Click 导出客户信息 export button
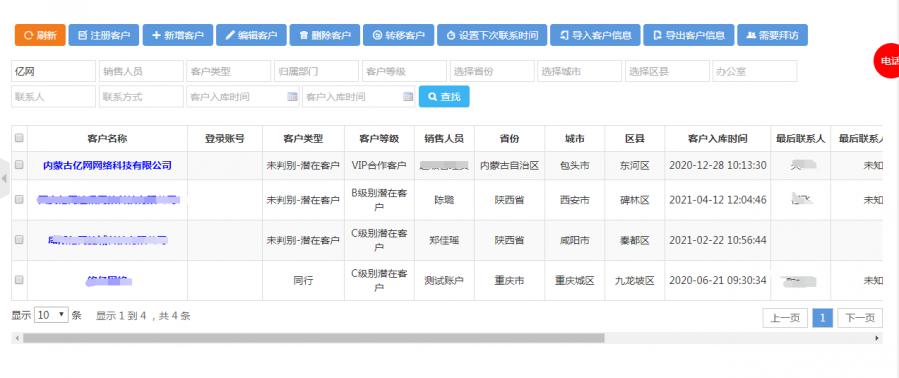This screenshot has width=899, height=378. pos(689,35)
